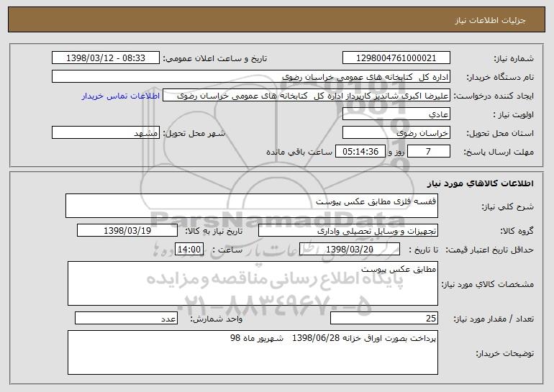Image resolution: width=554 pixels, height=392 pixels.
Task: Click the remaining days field showing 7
Action: tap(429, 152)
